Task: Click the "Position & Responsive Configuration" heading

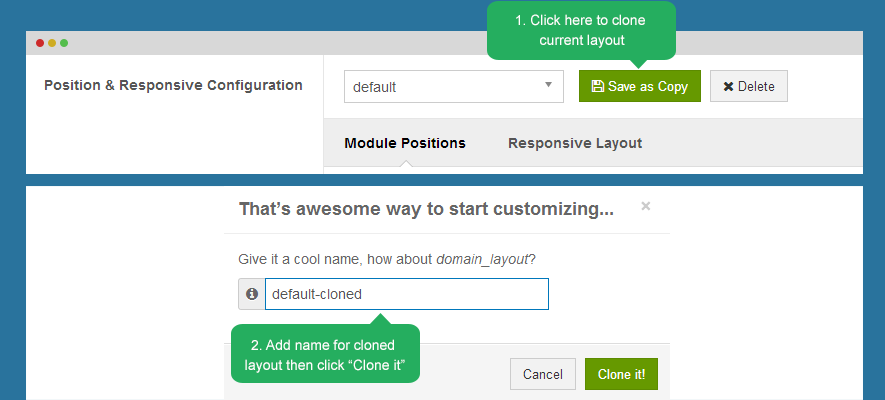Action: pyautogui.click(x=173, y=85)
